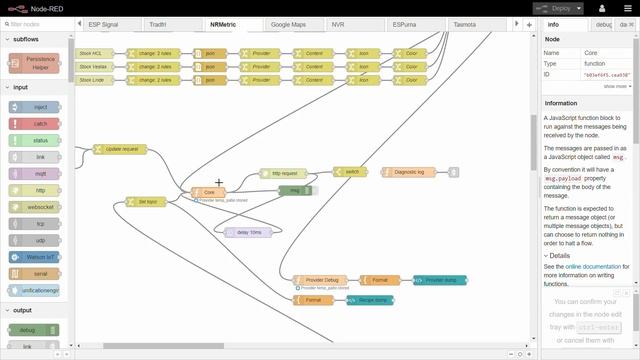This screenshot has height=360, width=640.
Task: Select the debug node in the output palette
Action: (34, 330)
